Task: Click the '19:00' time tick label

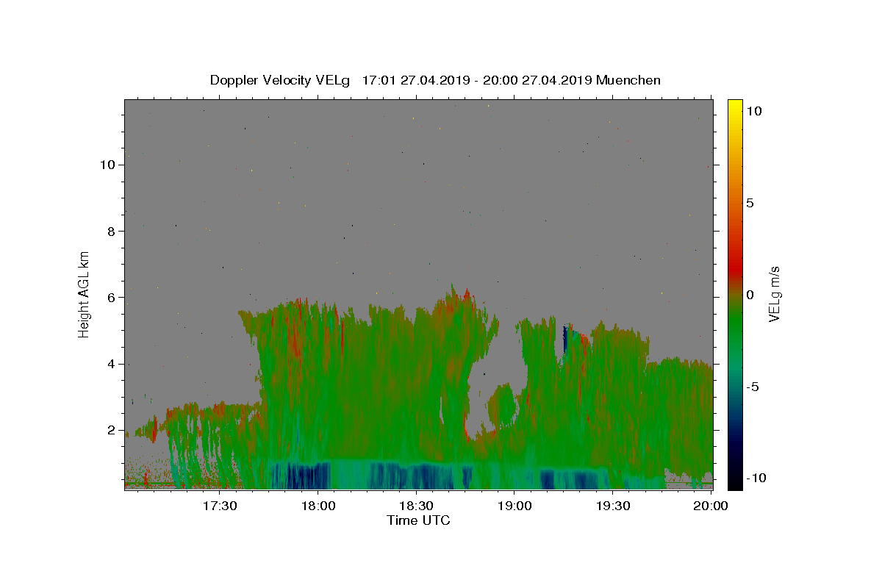Action: [514, 506]
